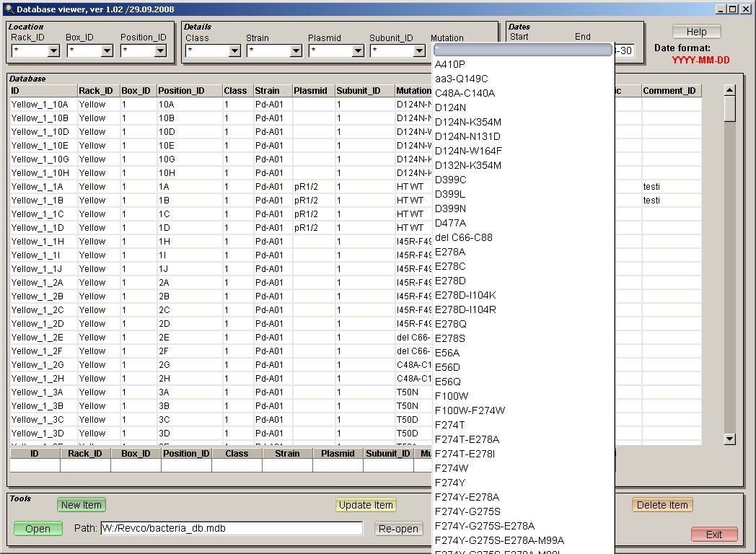Screen dimensions: 756x554
Task: Click the Database viewer title bar icon
Action: (9, 9)
